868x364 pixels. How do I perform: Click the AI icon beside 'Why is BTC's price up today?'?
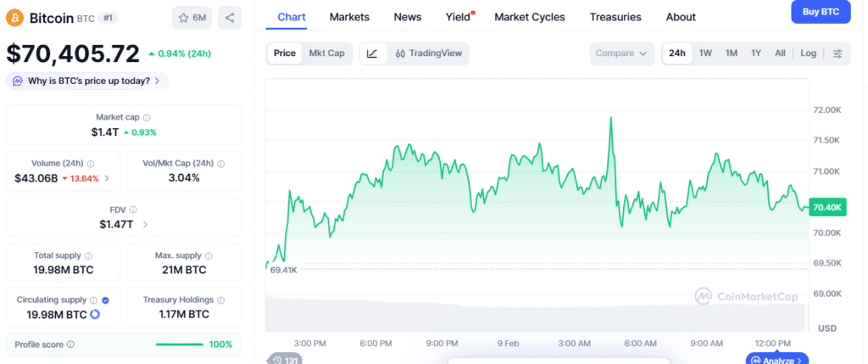[x=18, y=81]
